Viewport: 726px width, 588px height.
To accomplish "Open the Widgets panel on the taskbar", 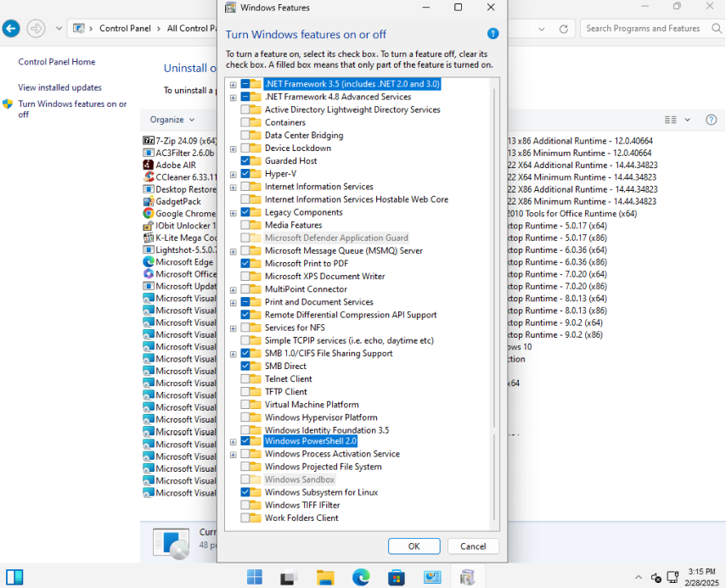I will click(x=14, y=577).
